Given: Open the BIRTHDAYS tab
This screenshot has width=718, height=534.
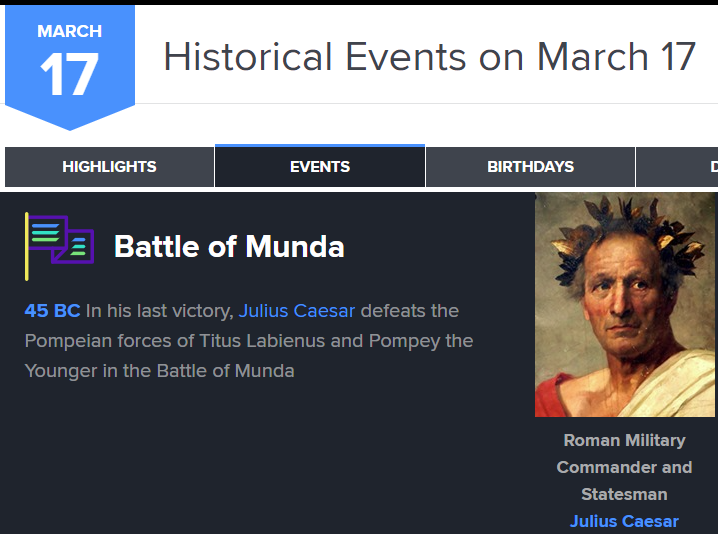Looking at the screenshot, I should [x=530, y=167].
